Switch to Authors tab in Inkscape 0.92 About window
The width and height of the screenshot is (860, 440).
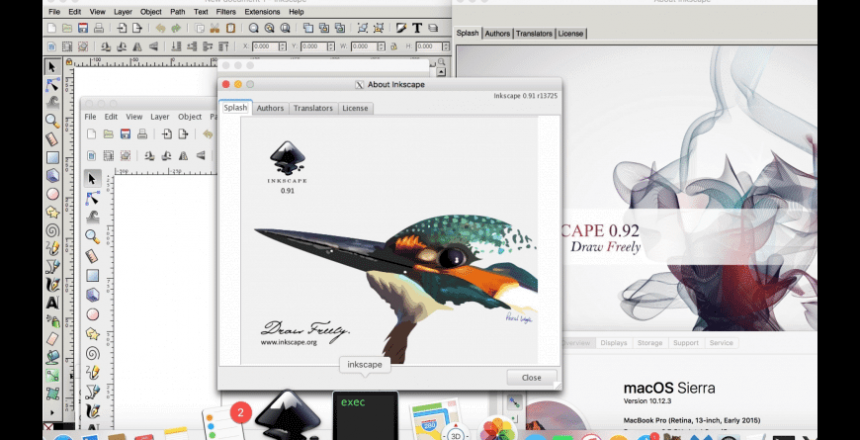(x=497, y=33)
